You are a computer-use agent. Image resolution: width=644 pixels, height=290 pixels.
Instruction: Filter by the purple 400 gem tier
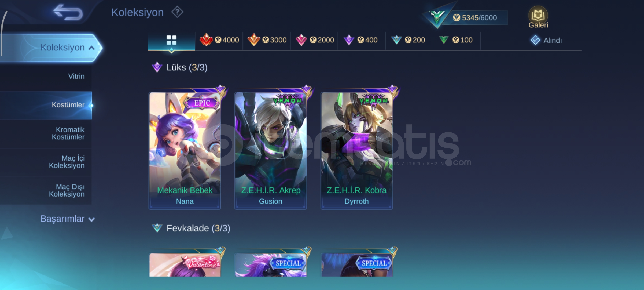[362, 40]
